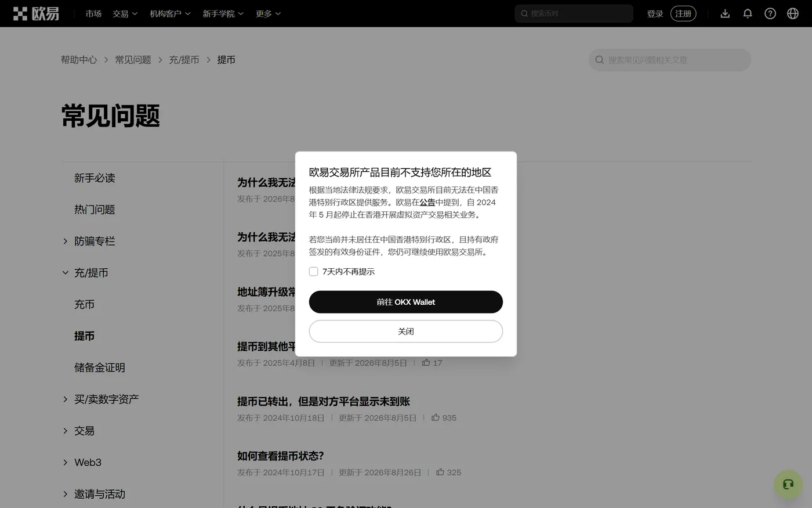The width and height of the screenshot is (812, 508).
Task: Click the 搜索常见问题相关文章 search field
Action: [670, 60]
